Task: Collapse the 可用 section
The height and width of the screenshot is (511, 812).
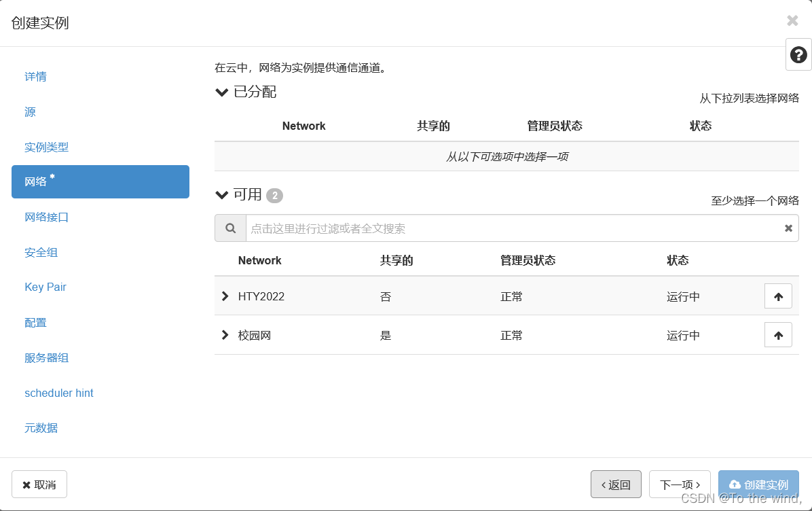Action: (x=221, y=195)
